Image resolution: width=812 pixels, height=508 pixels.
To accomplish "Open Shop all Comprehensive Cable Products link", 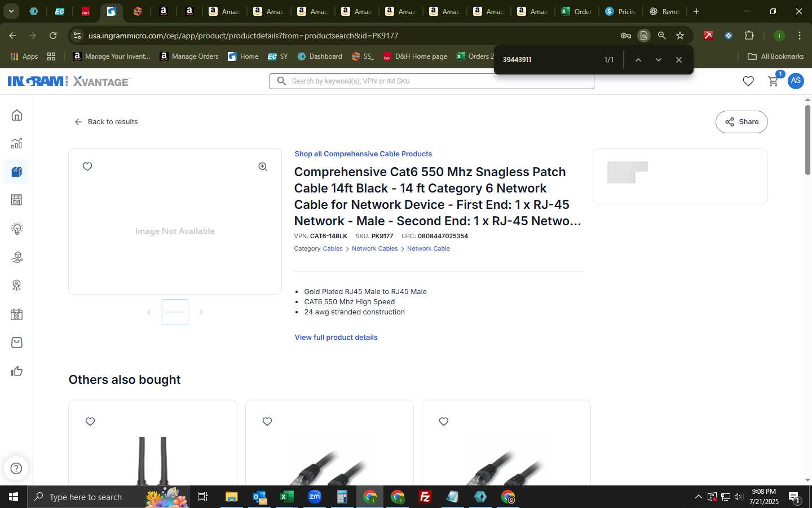I will click(x=363, y=154).
